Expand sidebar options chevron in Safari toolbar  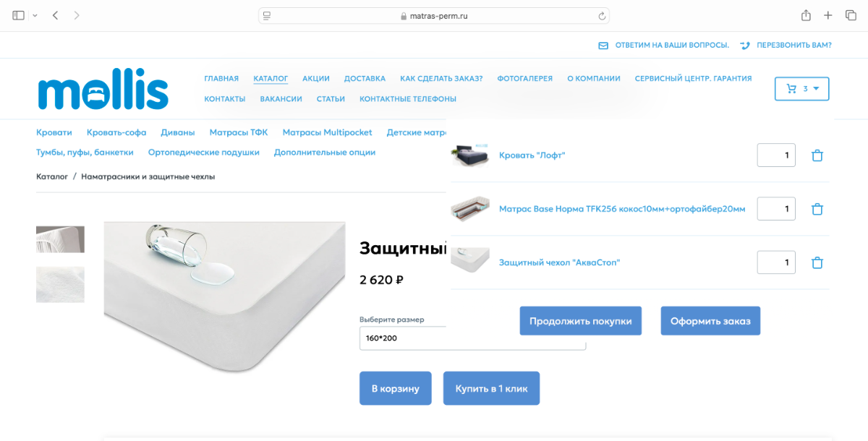click(x=35, y=15)
